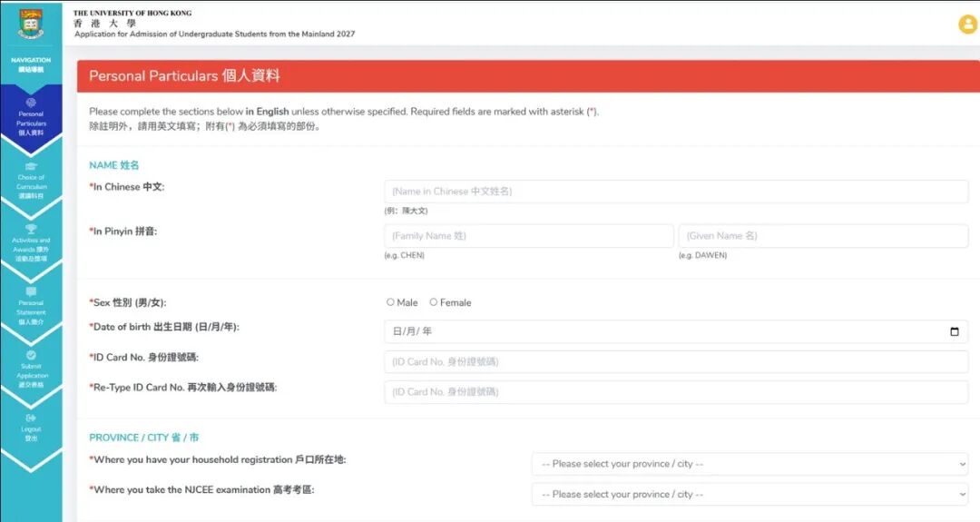The width and height of the screenshot is (980, 522).
Task: Click the 'e.g. CHEN' hint text
Action: click(x=405, y=255)
